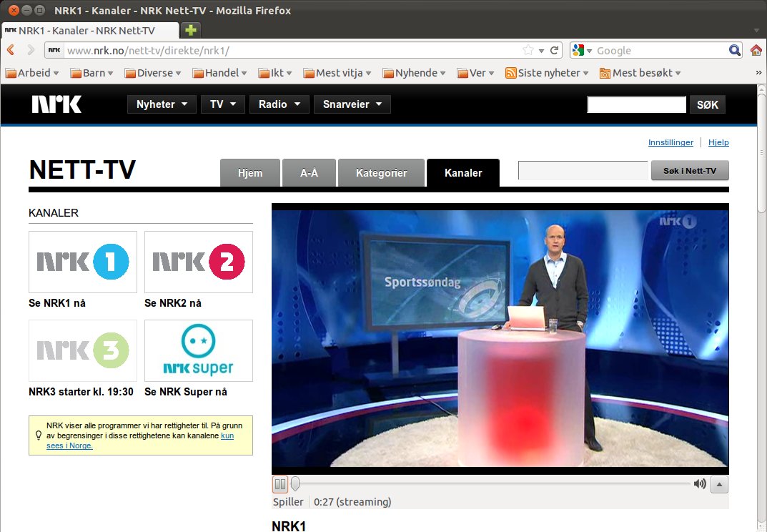This screenshot has height=532, width=767.
Task: Click the Google search magnifier icon
Action: point(734,50)
